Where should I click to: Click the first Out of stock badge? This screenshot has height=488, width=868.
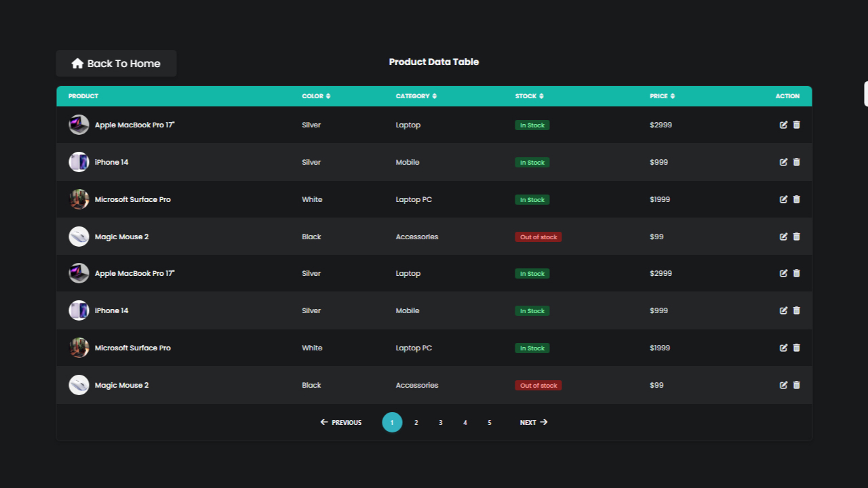click(538, 237)
